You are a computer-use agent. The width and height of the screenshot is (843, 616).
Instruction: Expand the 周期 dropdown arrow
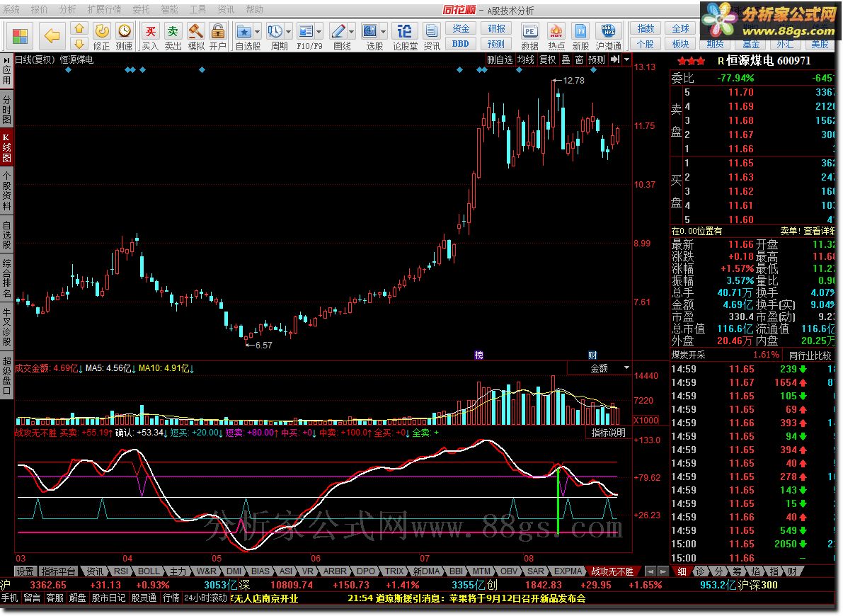pyautogui.click(x=288, y=31)
